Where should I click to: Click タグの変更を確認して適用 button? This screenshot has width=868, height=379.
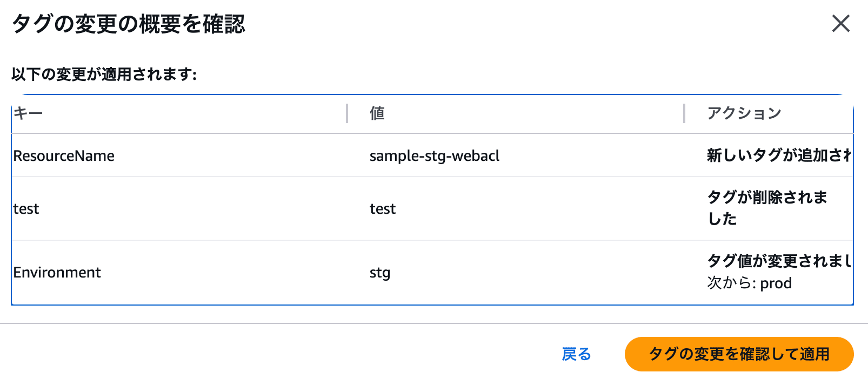coord(739,354)
